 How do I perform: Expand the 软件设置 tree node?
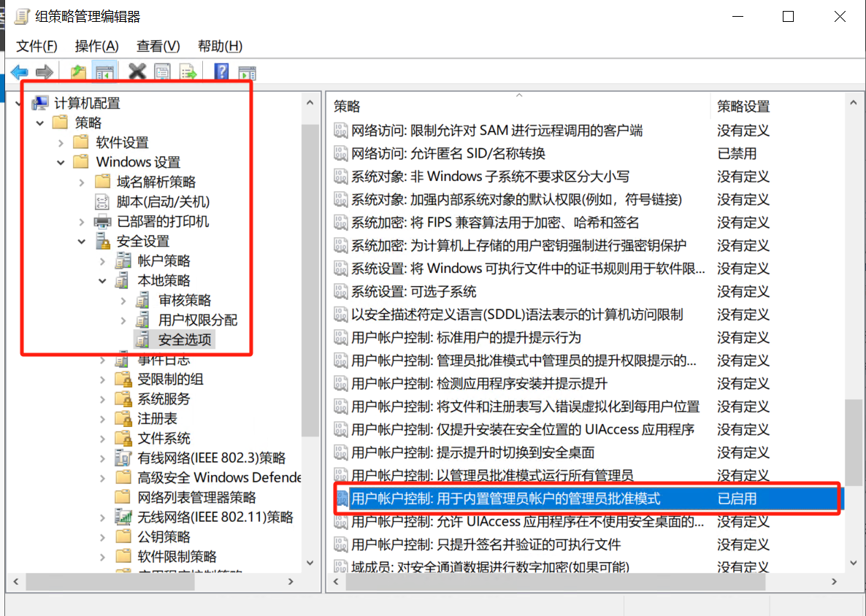click(61, 143)
